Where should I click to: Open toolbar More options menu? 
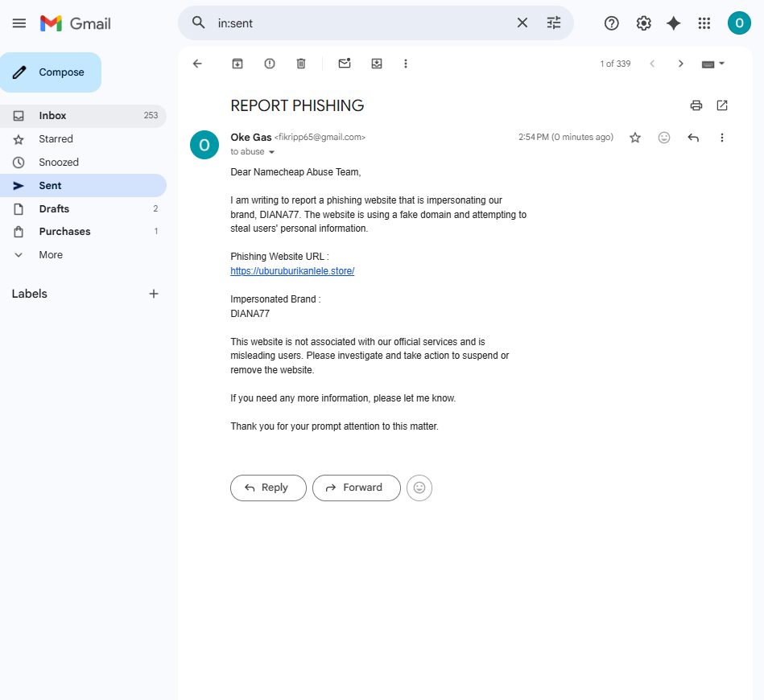pos(406,64)
